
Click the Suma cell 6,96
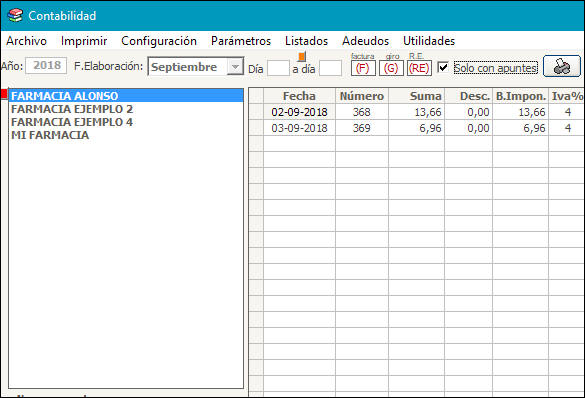coord(416,128)
